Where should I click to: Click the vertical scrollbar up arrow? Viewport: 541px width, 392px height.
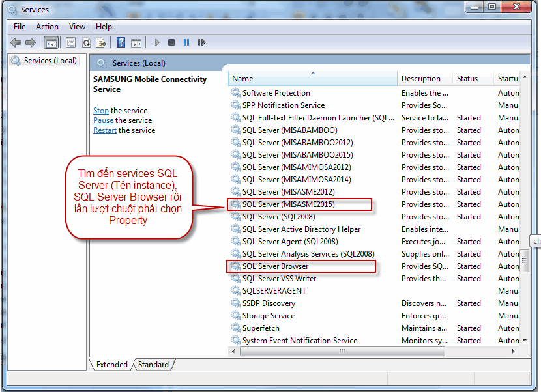tap(525, 77)
